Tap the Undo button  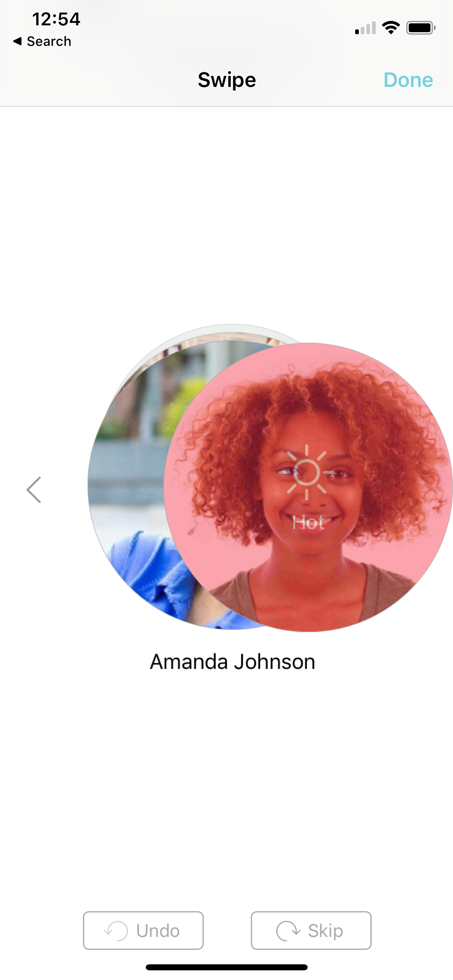pos(143,931)
